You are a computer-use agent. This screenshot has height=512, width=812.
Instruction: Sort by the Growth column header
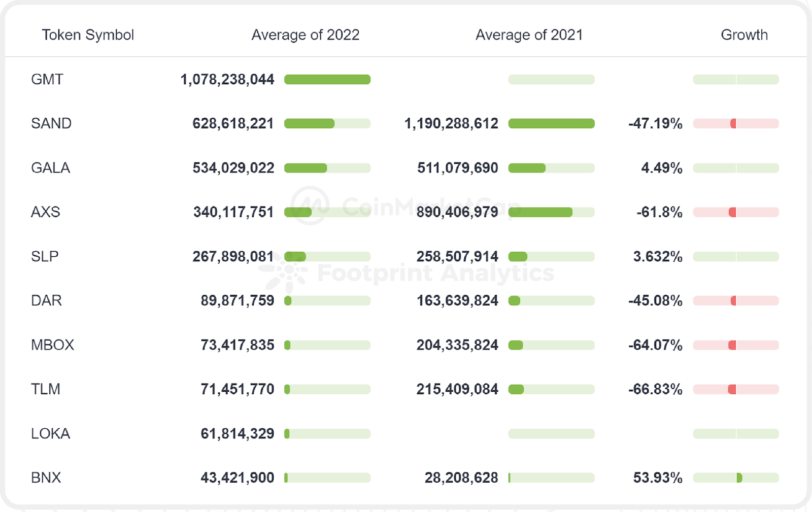coord(744,35)
